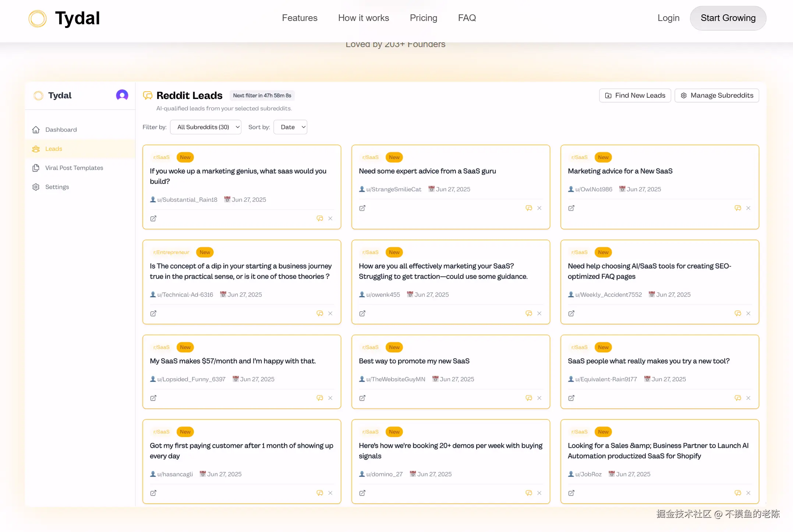Screen dimensions: 793x532
Task: Open external link on u/JobRoz lead card
Action: (571, 493)
